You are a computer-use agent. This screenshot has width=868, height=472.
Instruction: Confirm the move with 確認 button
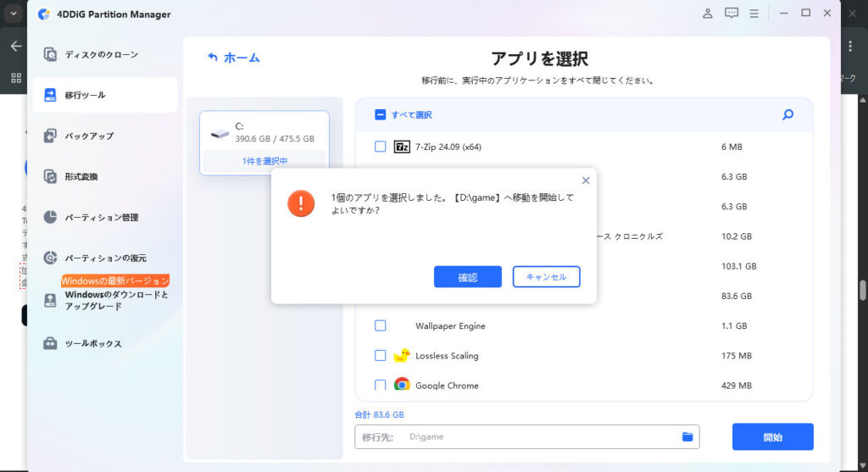pos(467,276)
